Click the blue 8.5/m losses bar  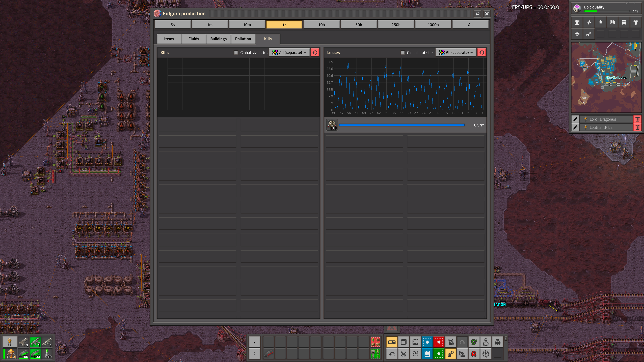(x=401, y=125)
